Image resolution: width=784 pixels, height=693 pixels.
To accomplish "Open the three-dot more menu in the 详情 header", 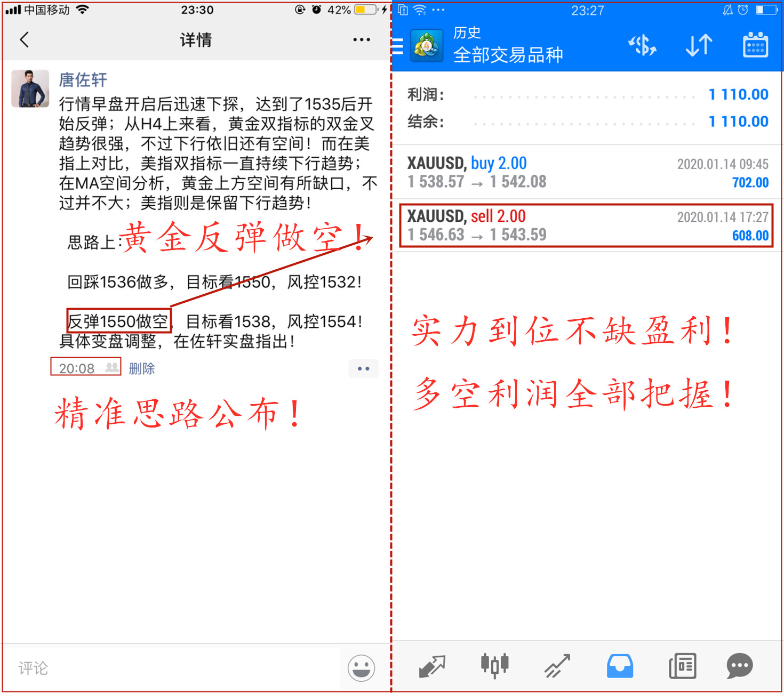I will (362, 39).
